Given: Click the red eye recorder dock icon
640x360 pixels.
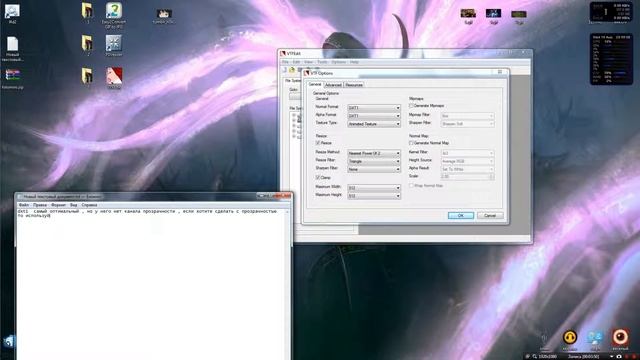Looking at the screenshot, I should tap(620, 337).
